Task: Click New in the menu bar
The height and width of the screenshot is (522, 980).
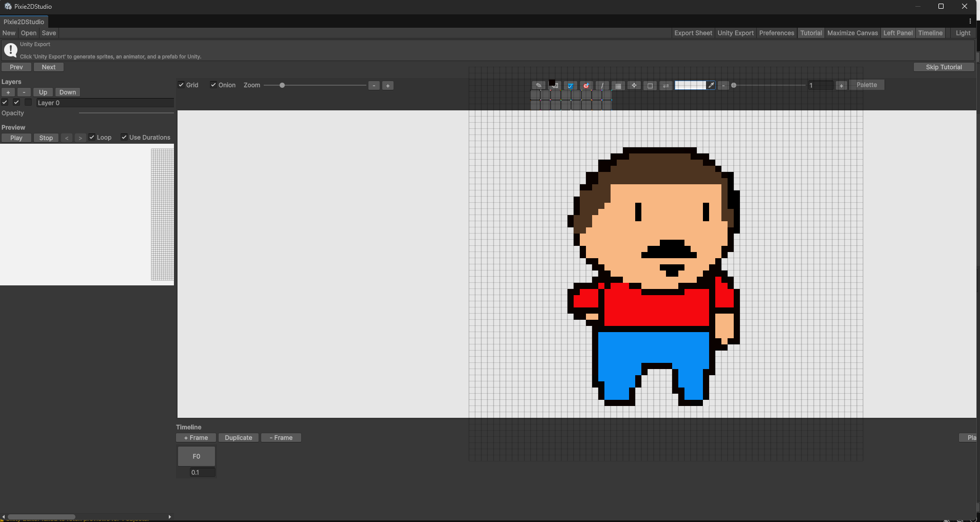Action: click(x=9, y=33)
